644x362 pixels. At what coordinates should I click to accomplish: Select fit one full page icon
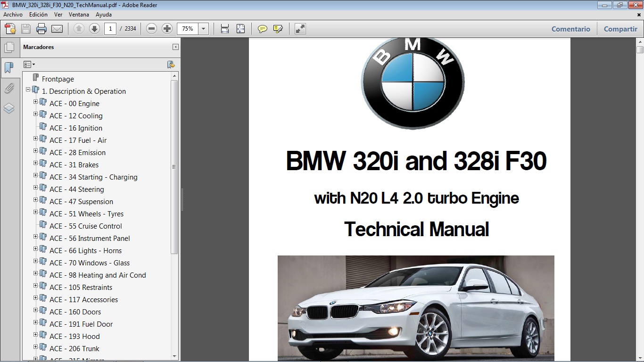[x=240, y=29]
